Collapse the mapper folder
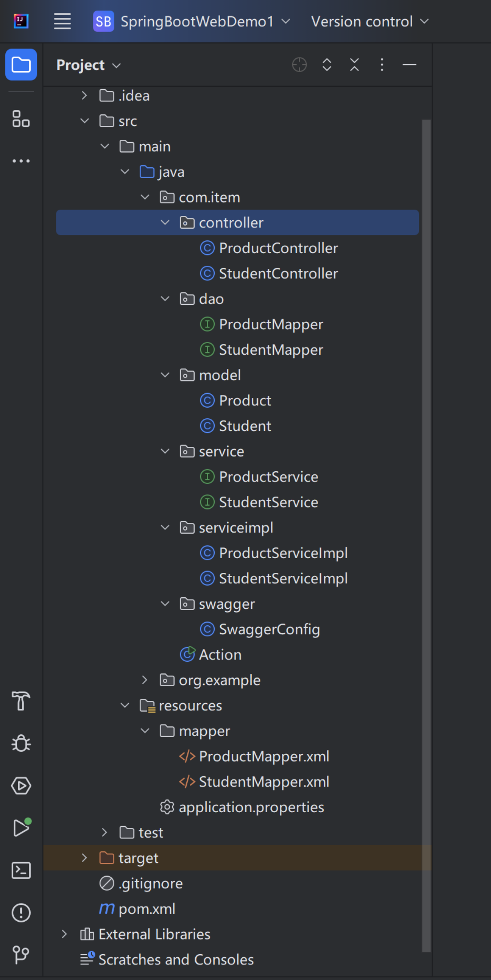491x980 pixels. 145,730
